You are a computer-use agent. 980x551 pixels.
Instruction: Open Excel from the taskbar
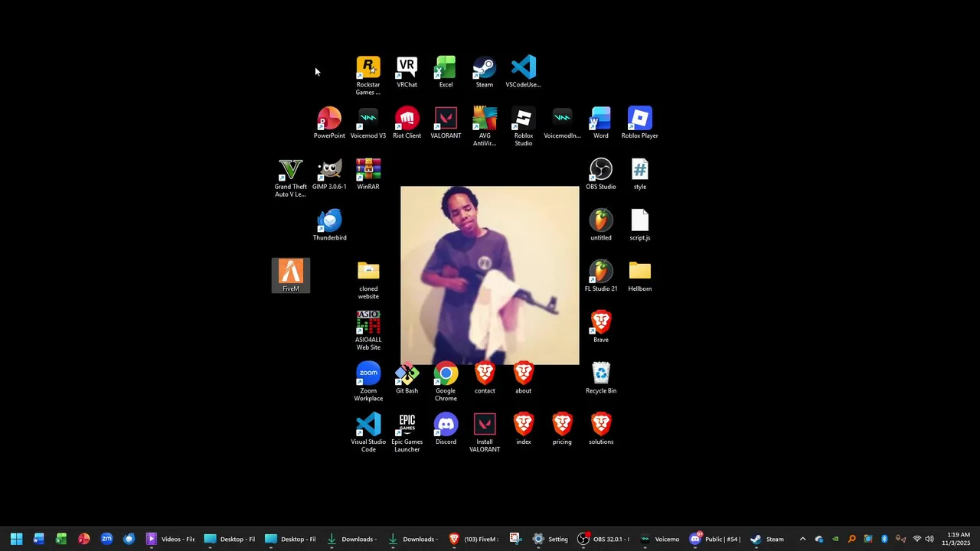click(61, 539)
